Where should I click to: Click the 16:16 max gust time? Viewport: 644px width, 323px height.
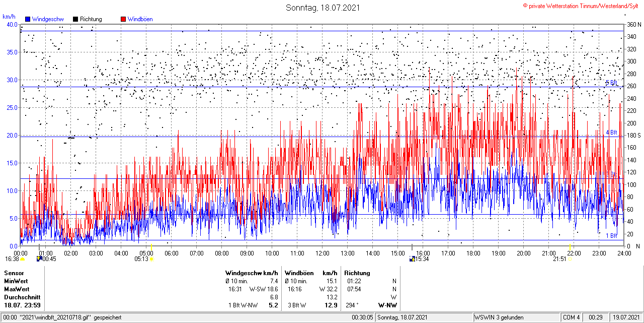(295, 289)
